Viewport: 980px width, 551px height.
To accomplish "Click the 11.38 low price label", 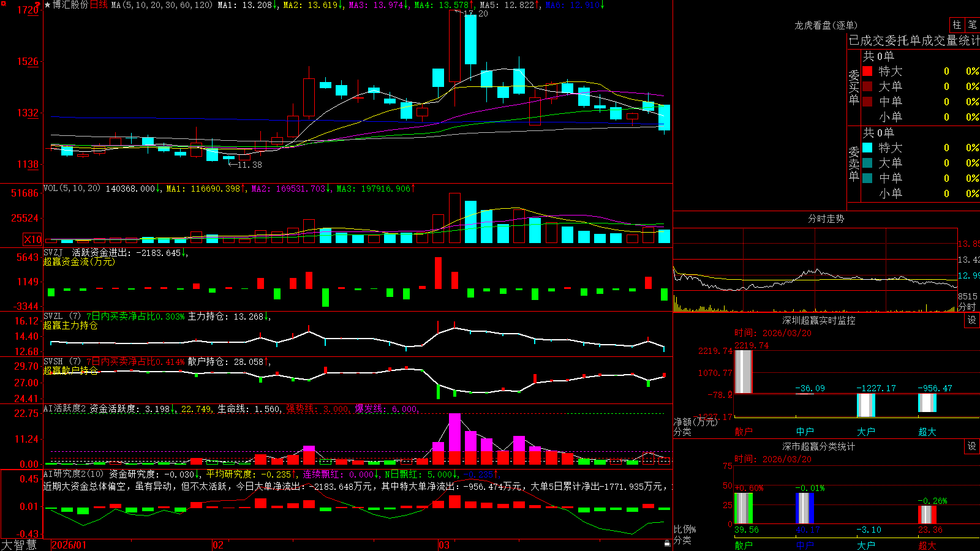I will pyautogui.click(x=249, y=165).
